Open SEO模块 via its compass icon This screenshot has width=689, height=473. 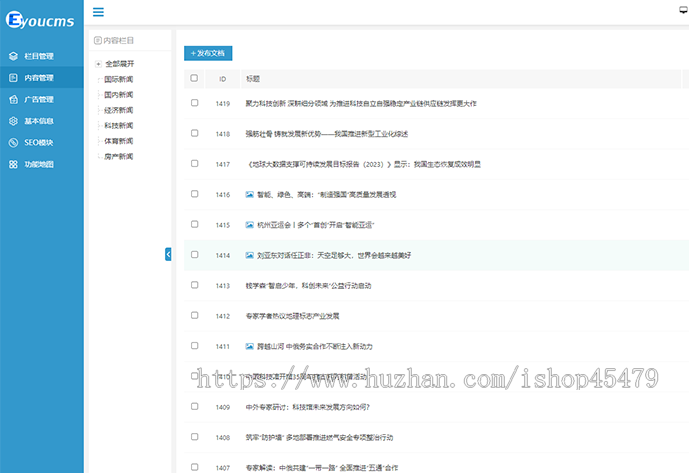(x=13, y=142)
